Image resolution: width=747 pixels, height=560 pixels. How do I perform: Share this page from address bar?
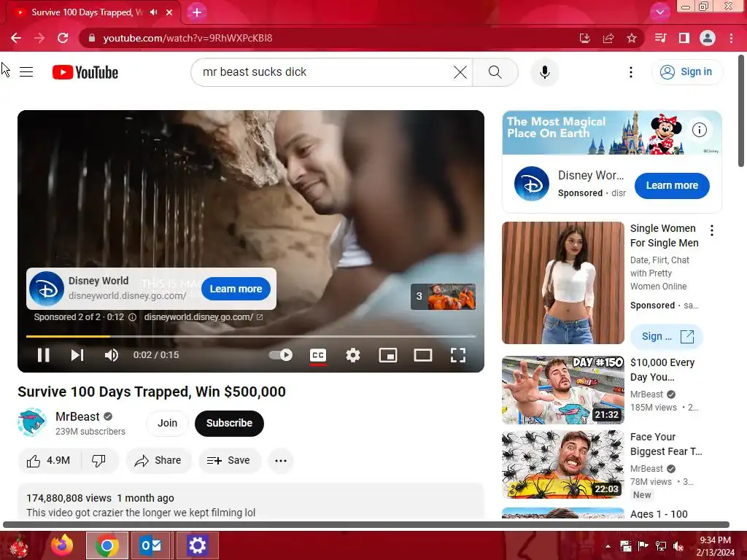coord(608,38)
